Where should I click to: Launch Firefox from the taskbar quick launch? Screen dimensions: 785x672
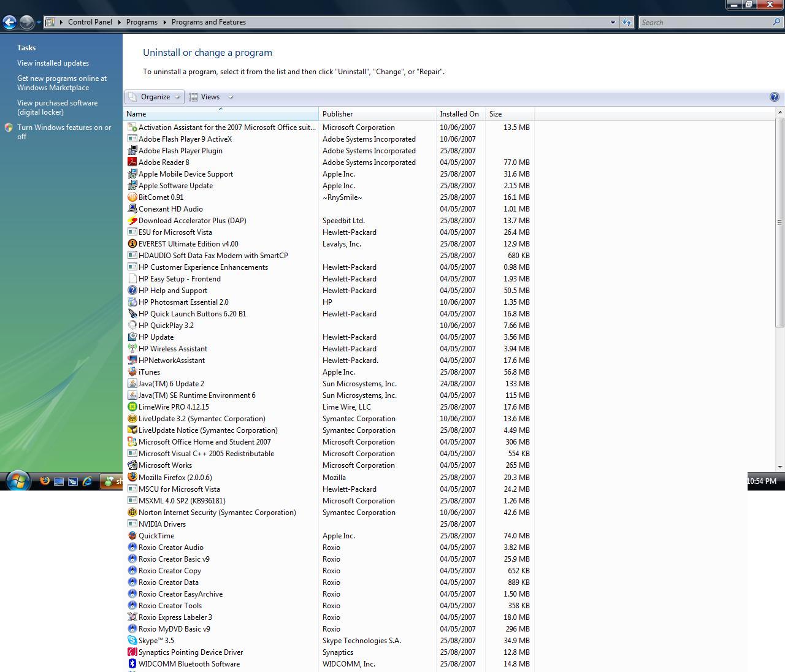[45, 481]
